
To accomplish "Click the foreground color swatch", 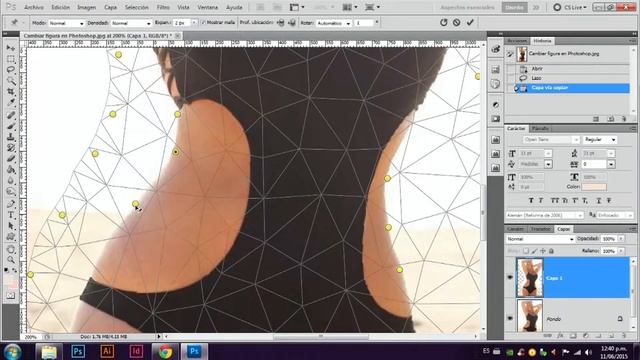I will tap(9, 280).
